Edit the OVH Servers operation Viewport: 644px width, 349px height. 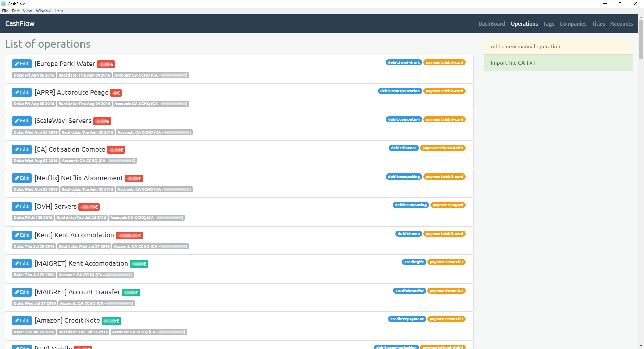coord(22,206)
